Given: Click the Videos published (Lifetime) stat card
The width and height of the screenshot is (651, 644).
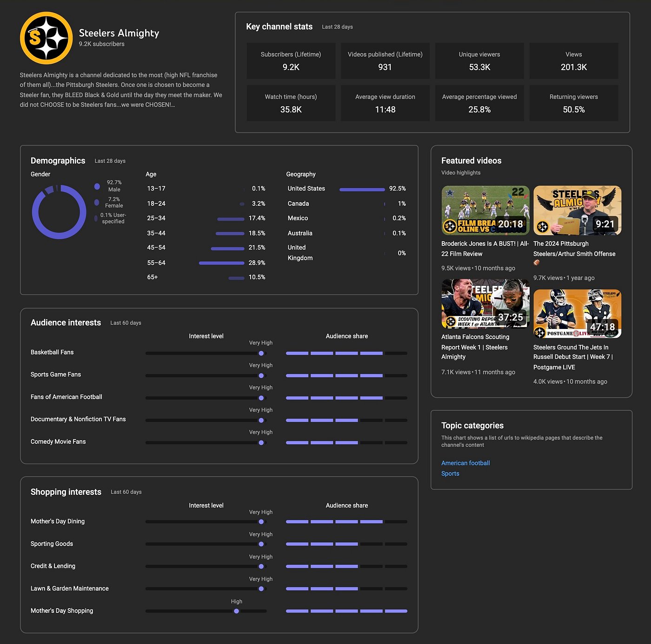Looking at the screenshot, I should pos(385,61).
